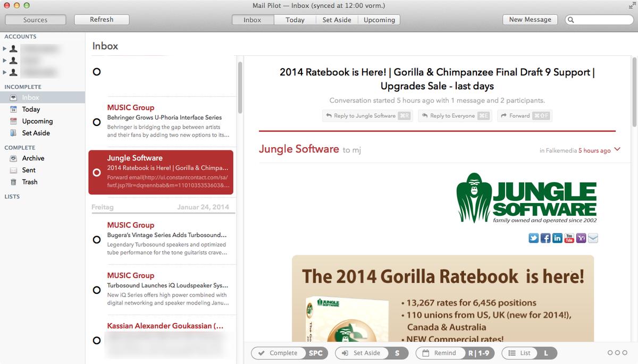The width and height of the screenshot is (638, 364).
Task: Switch to the Upcoming tab in toolbar
Action: pos(379,20)
